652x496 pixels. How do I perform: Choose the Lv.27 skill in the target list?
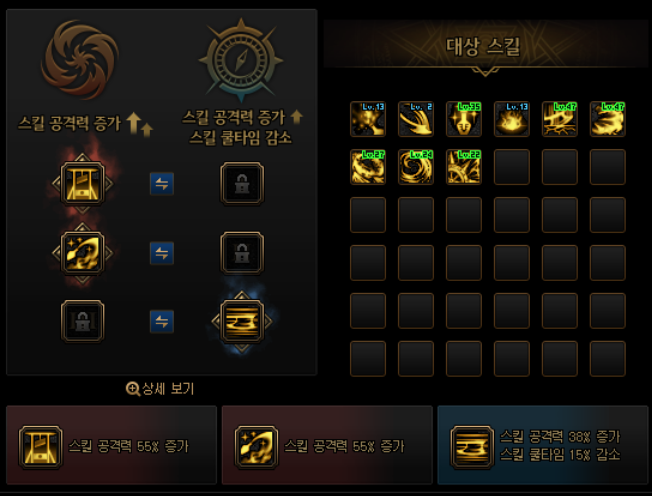click(x=368, y=167)
